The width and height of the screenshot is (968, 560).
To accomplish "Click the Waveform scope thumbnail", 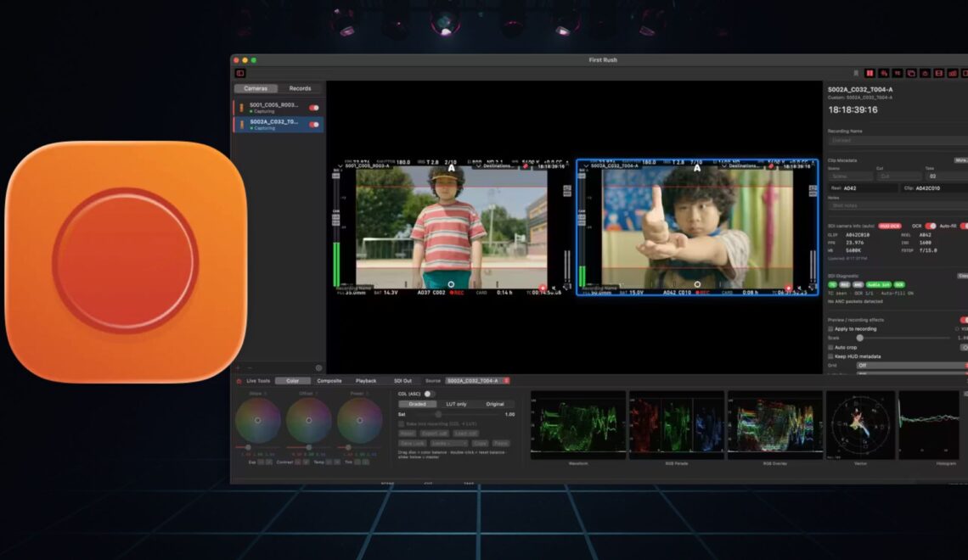I will 578,425.
